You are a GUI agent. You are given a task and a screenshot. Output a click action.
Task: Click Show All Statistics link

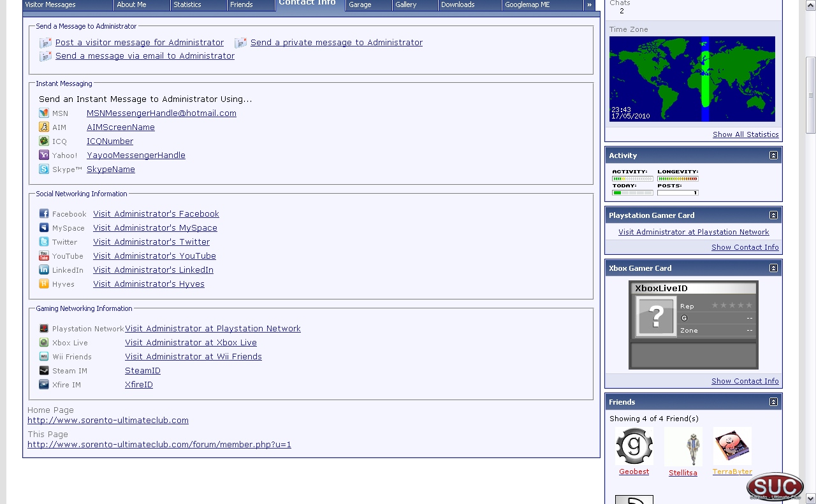[x=746, y=134]
